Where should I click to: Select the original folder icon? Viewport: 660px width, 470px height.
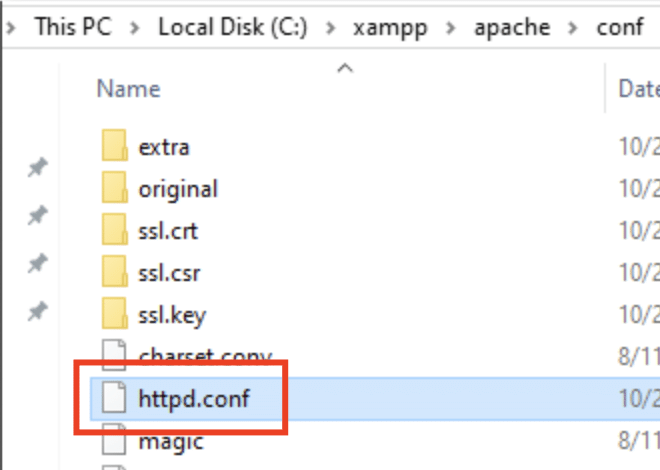[114, 187]
